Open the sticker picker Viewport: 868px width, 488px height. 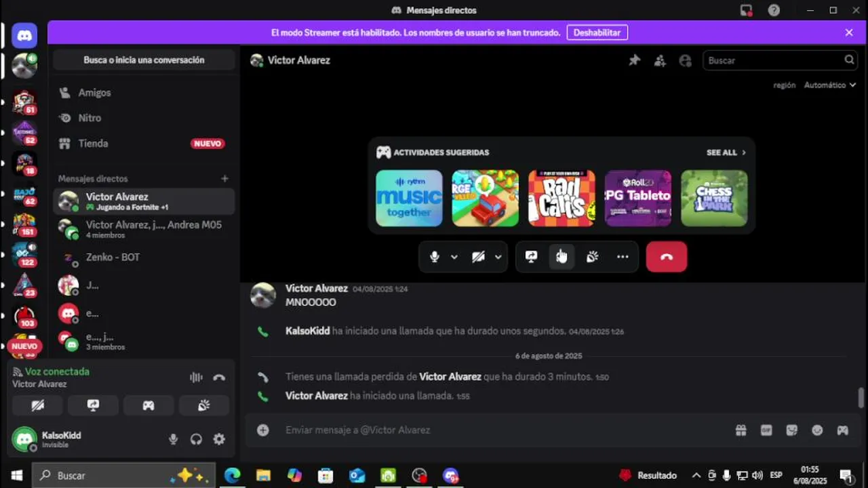[791, 430]
